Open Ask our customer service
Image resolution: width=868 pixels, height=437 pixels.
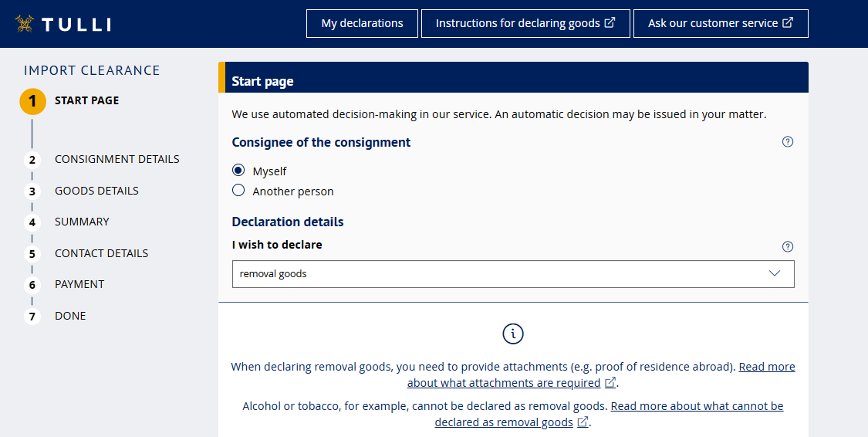coord(720,23)
